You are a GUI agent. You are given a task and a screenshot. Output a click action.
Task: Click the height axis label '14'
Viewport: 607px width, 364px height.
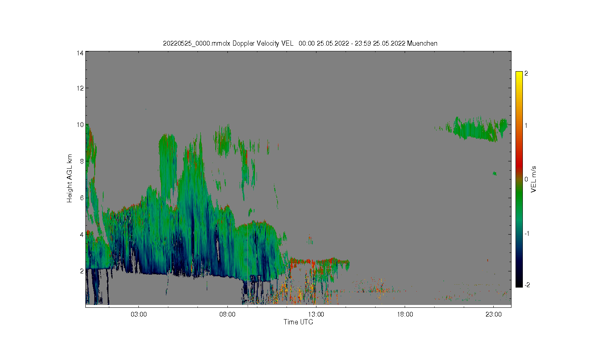tap(81, 53)
